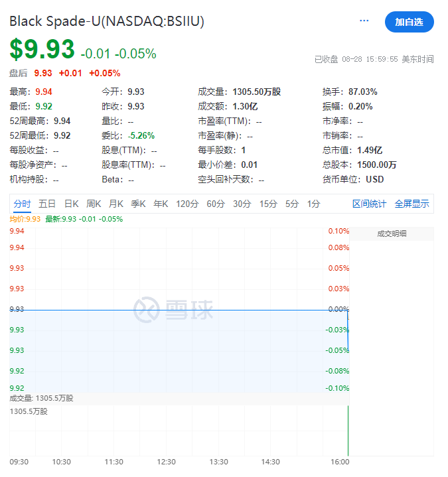Select the 年K yearly chart tab

pos(161,204)
